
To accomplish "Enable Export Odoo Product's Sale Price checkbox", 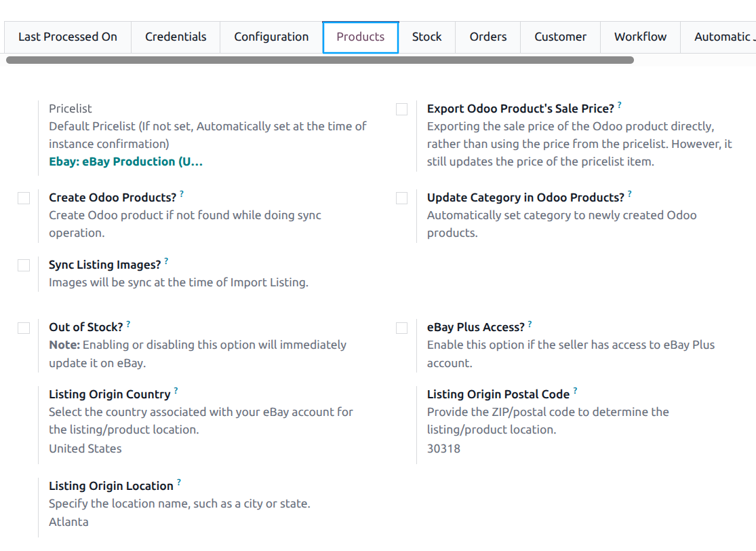I will [401, 109].
